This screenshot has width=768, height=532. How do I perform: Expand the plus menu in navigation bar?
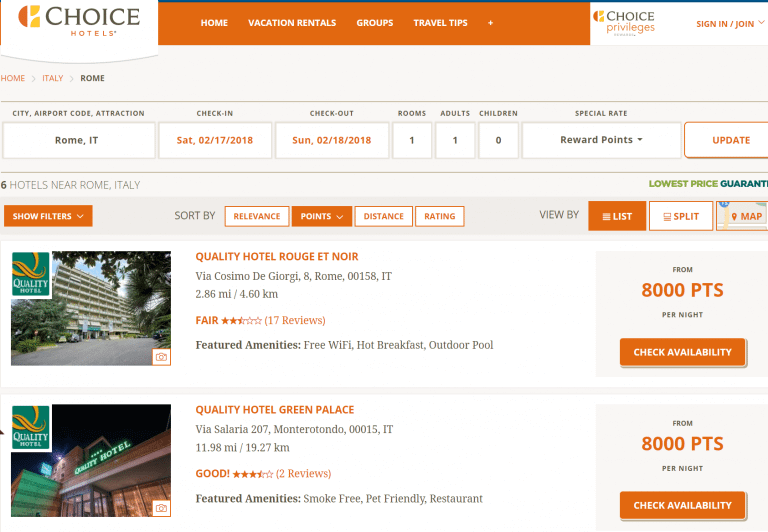point(490,23)
